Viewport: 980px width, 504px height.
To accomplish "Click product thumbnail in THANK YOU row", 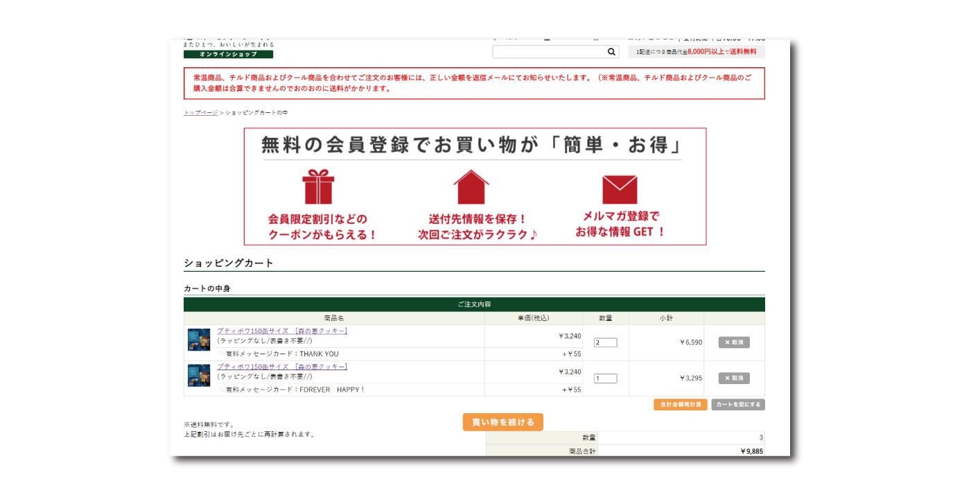I will 199,340.
